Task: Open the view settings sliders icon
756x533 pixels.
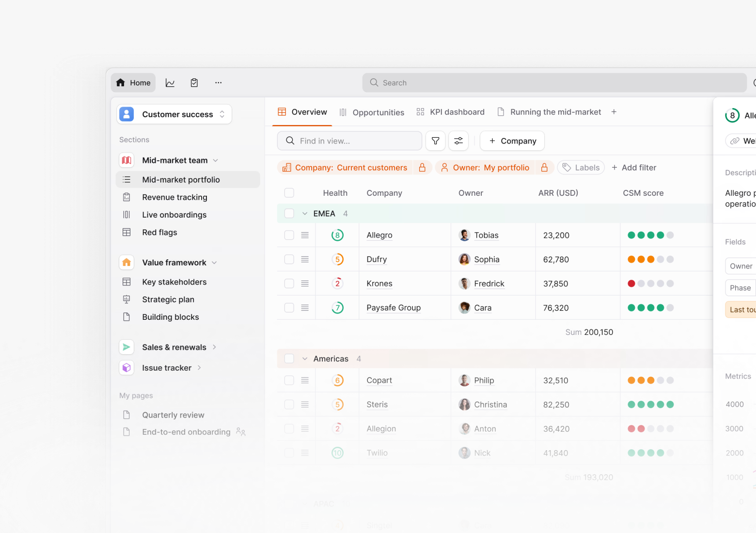Action: pyautogui.click(x=458, y=141)
